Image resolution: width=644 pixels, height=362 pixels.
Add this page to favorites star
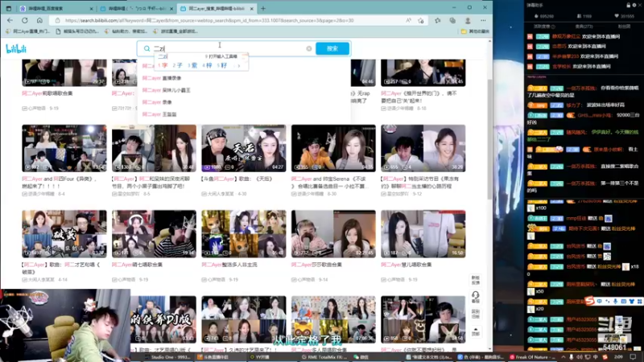[x=420, y=20]
